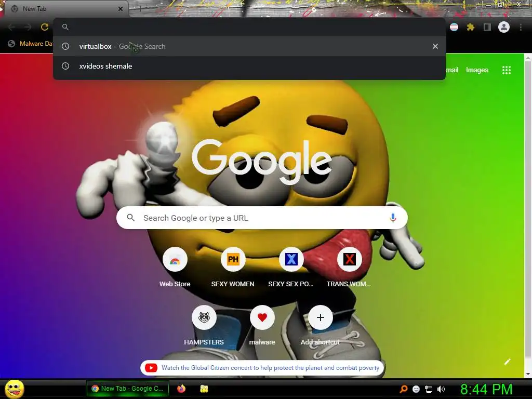Image resolution: width=532 pixels, height=399 pixels.
Task: Click the reload page icon
Action: [45, 27]
